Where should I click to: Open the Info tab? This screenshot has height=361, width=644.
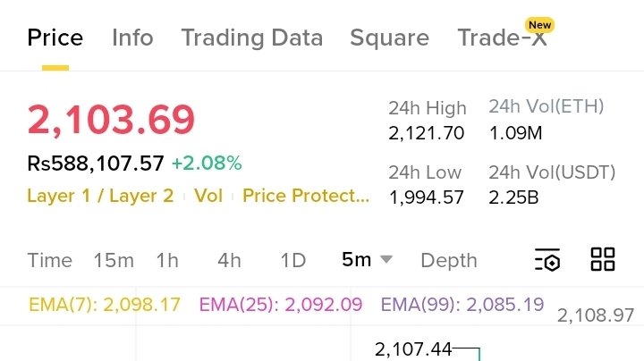tap(132, 38)
